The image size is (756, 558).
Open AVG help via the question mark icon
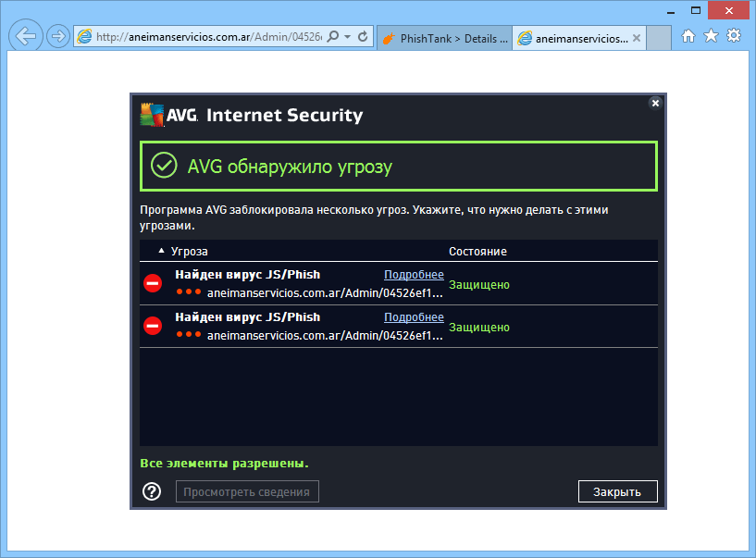pos(152,491)
